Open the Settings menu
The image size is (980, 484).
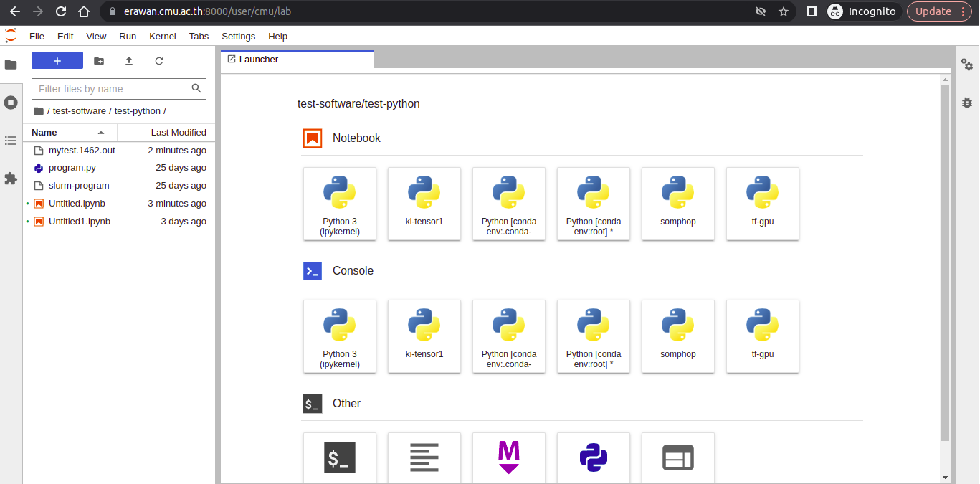point(238,37)
